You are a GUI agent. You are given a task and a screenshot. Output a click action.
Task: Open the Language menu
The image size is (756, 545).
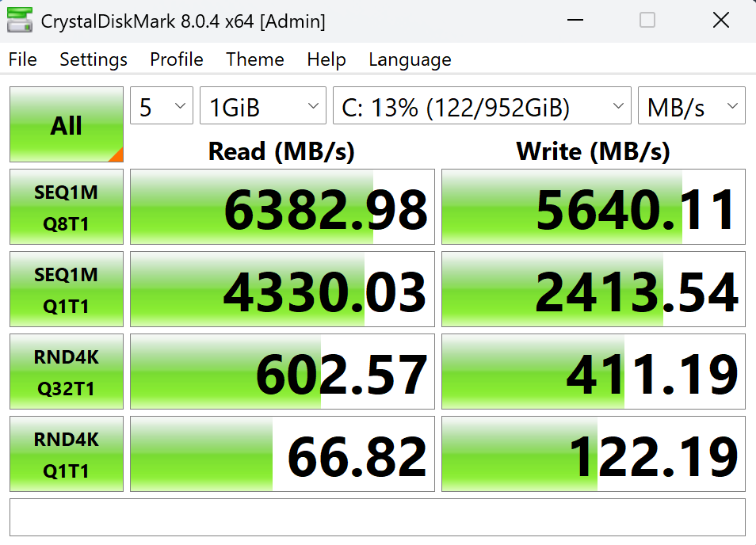coord(410,59)
